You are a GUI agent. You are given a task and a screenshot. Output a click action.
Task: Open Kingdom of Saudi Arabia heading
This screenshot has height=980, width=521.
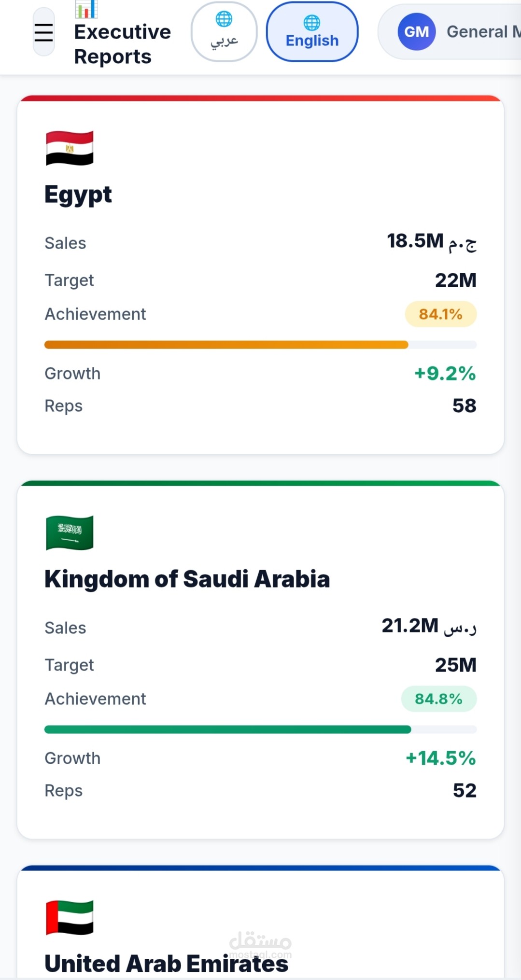pyautogui.click(x=187, y=579)
